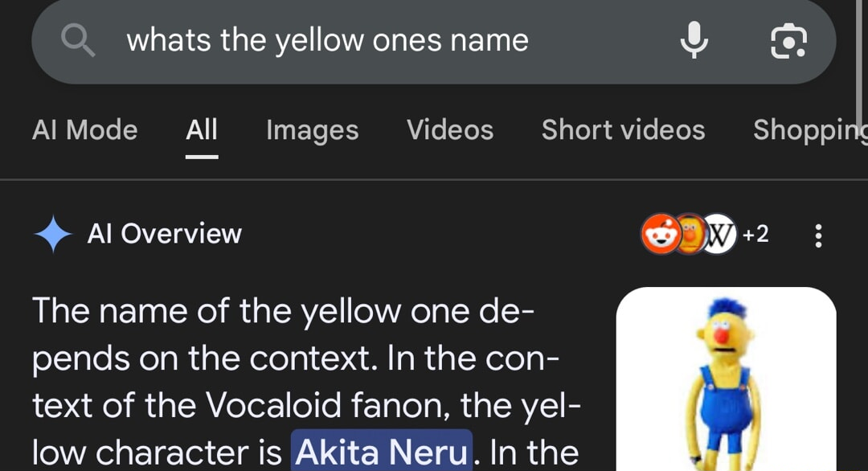This screenshot has height=471, width=868.
Task: Click the AI Overview sparkle icon
Action: (52, 234)
